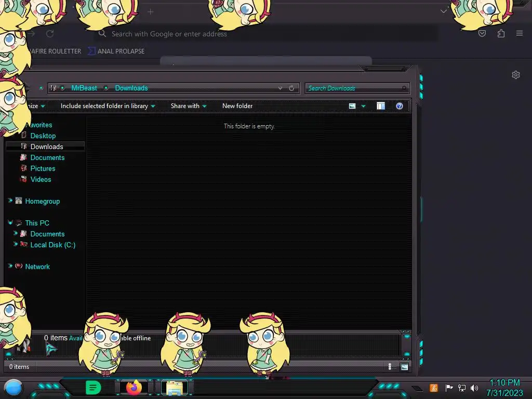Screen dimensions: 532x399
Task: Click the Network icon
Action: (x=19, y=266)
